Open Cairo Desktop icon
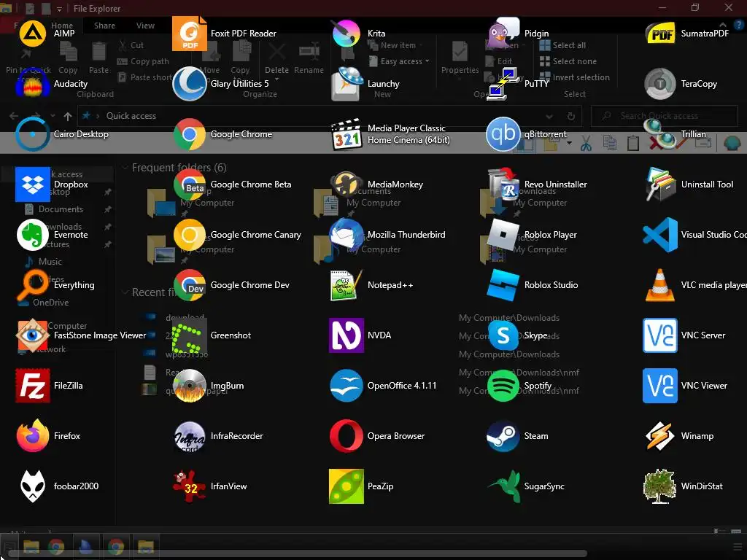 point(32,134)
